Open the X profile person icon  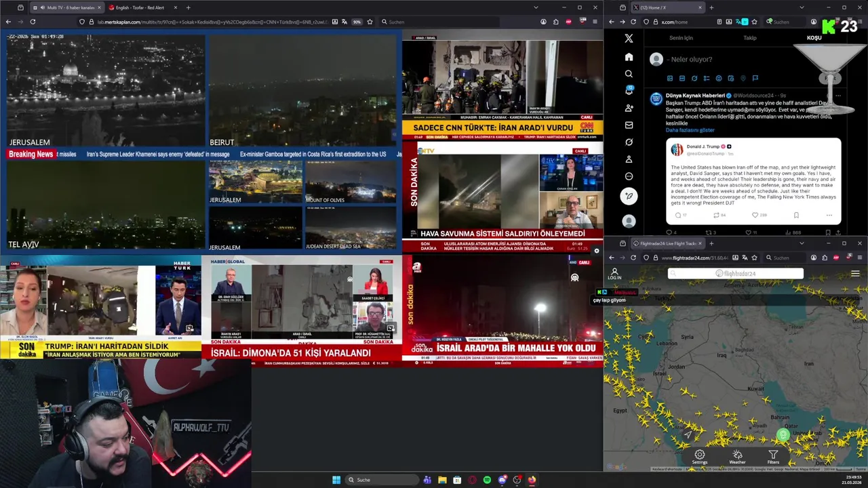tap(629, 159)
